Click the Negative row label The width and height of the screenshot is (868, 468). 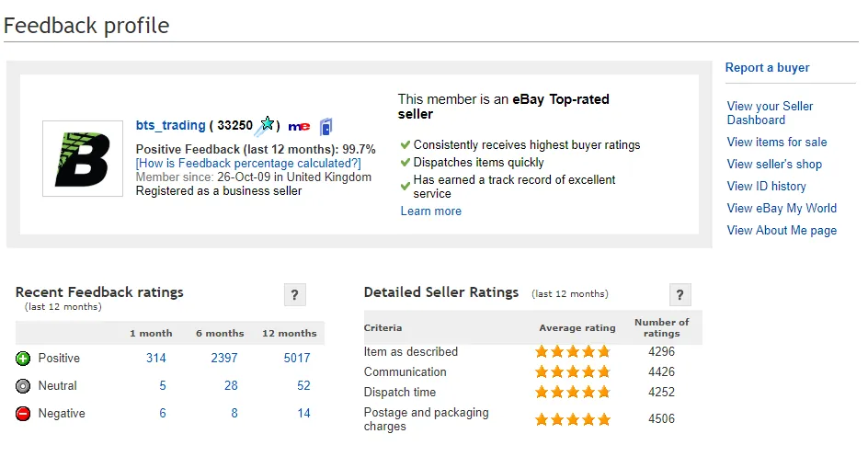click(x=62, y=414)
